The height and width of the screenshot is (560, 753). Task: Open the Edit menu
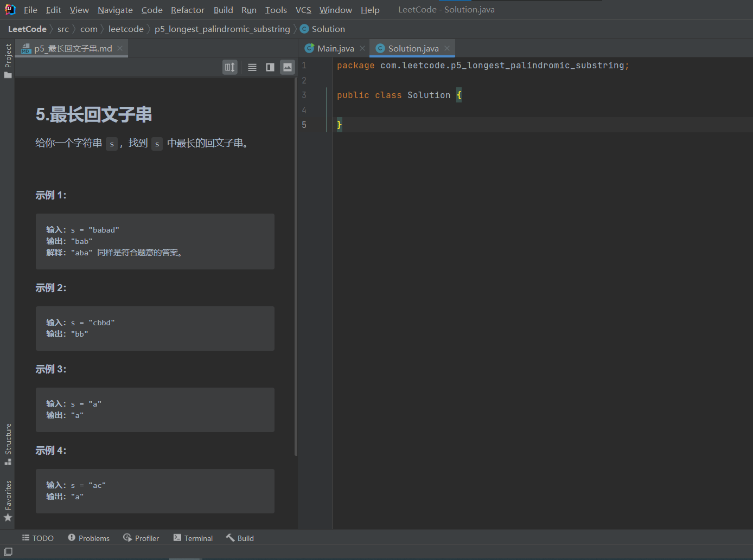tap(53, 10)
